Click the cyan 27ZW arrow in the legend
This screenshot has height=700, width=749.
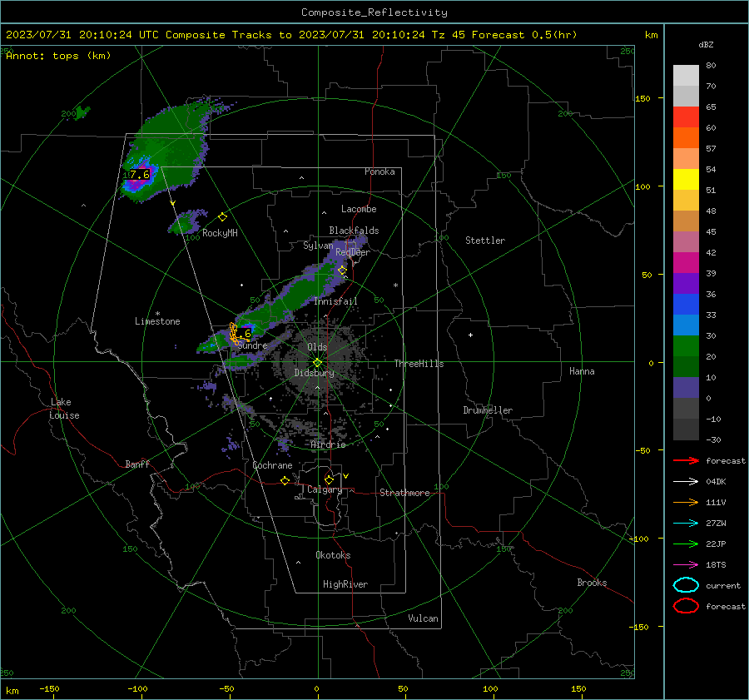pos(686,524)
